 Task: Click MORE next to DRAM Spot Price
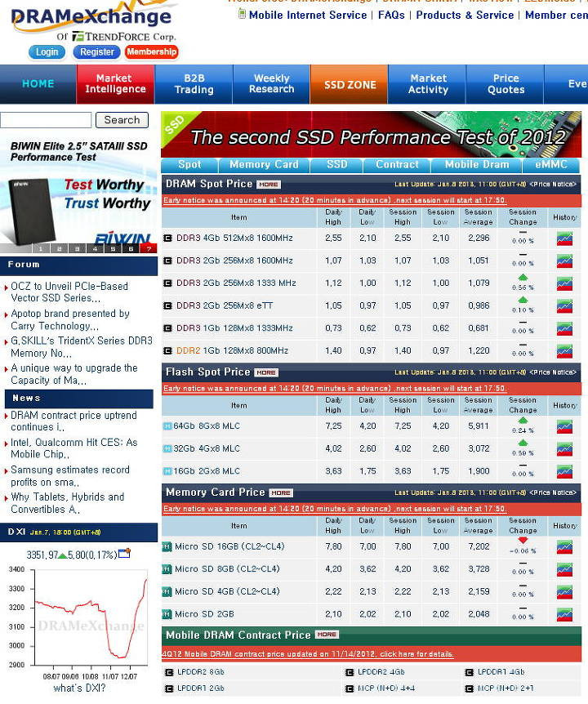pyautogui.click(x=269, y=184)
